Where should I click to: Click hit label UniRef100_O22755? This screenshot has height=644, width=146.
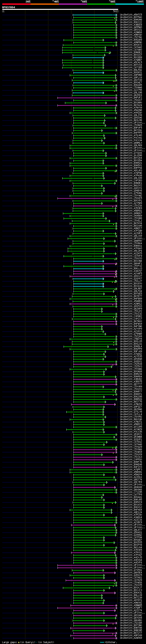point(131,90)
